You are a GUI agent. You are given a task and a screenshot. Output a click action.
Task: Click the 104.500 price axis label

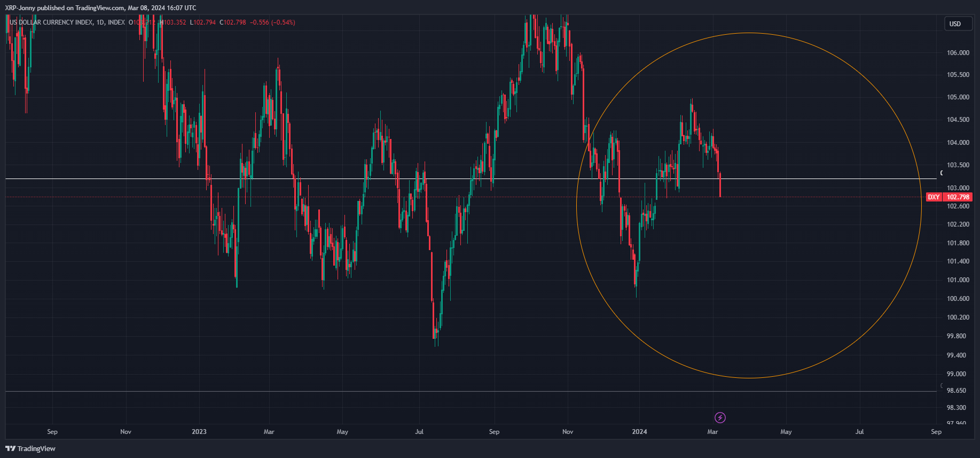[x=958, y=120]
